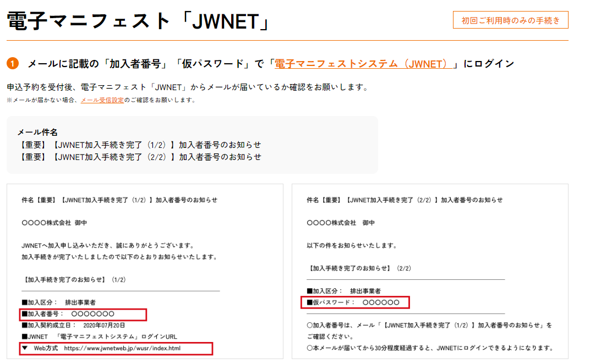
Task: Click the right email's 件名 (2/2) header line
Action: (405, 200)
